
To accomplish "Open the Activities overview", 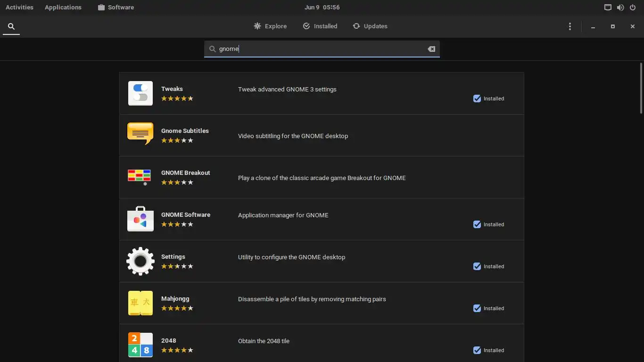I will [x=19, y=8].
